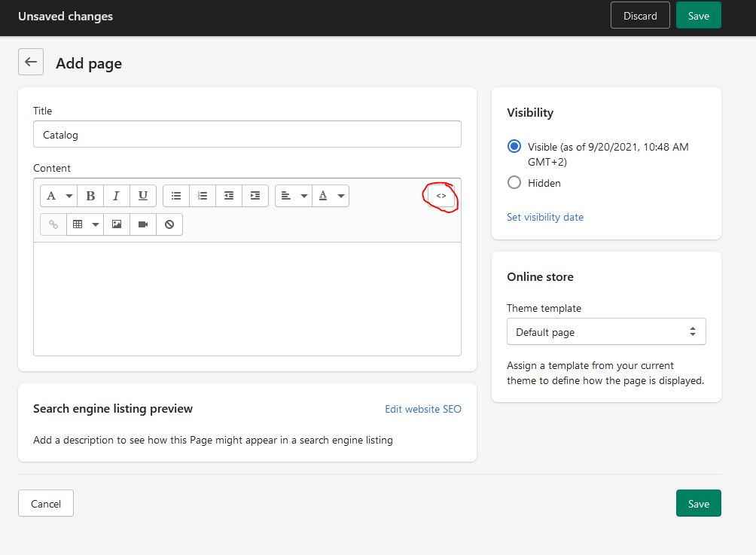
Task: Insert an image into the content
Action: tap(116, 224)
